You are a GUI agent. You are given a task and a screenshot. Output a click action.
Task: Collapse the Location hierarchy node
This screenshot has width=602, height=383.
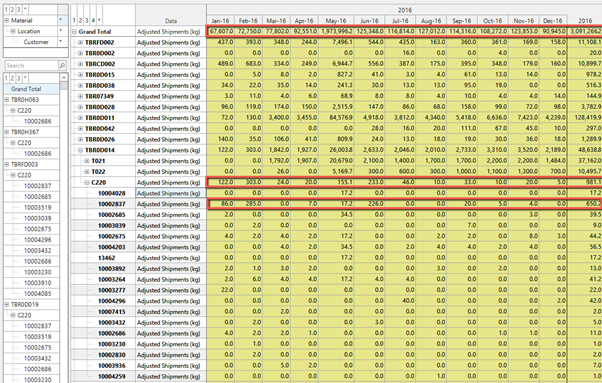[13, 31]
